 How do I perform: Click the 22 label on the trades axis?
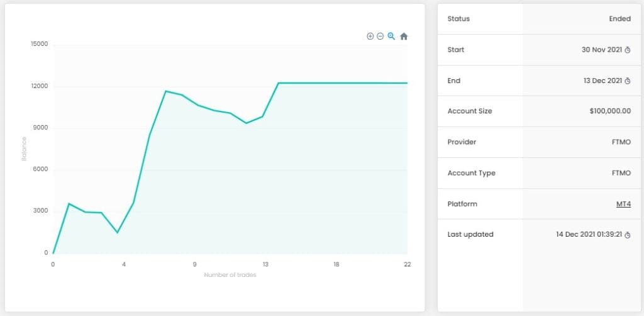click(408, 264)
